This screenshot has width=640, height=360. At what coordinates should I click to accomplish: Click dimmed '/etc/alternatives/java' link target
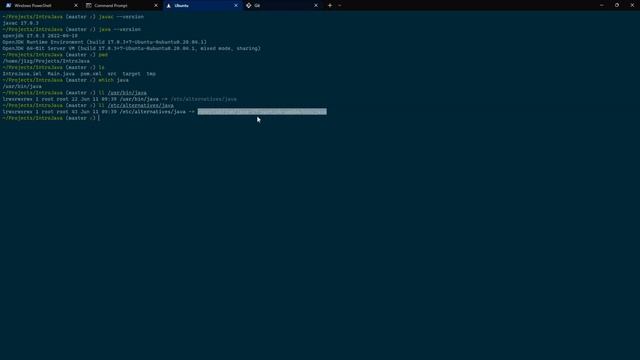coord(203,99)
